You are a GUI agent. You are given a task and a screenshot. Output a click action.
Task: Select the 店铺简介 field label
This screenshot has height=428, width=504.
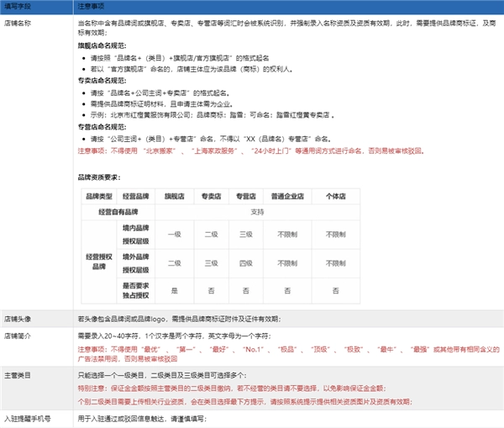18,334
